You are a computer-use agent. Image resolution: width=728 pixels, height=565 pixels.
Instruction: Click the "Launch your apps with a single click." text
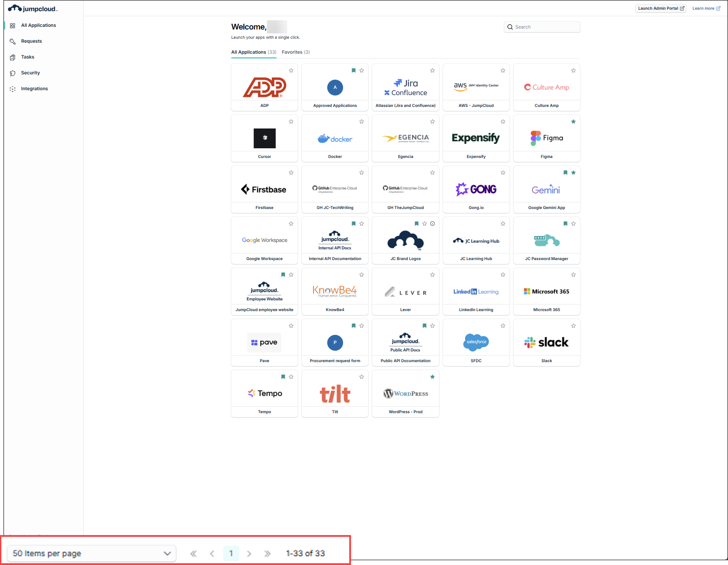click(x=266, y=37)
